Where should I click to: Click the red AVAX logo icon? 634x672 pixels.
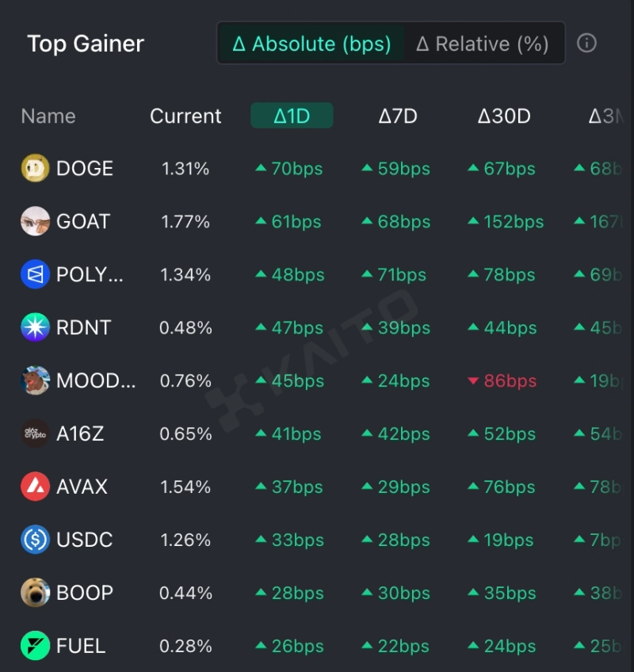[35, 487]
